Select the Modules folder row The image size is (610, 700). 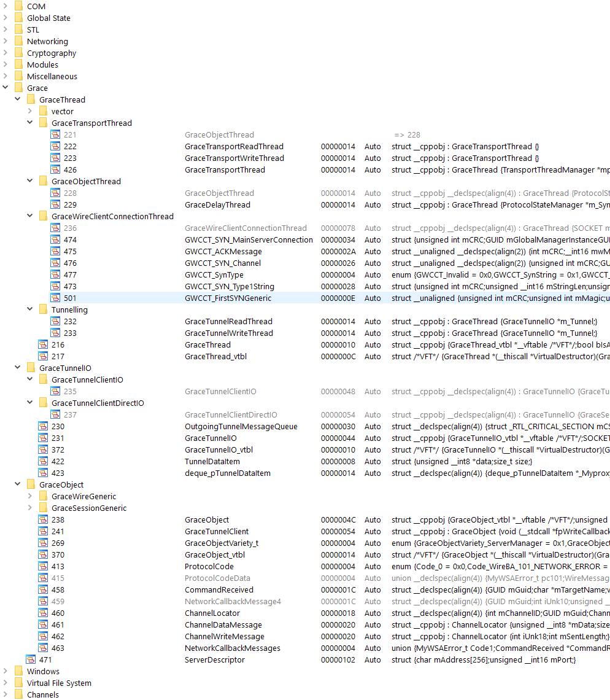tap(42, 64)
